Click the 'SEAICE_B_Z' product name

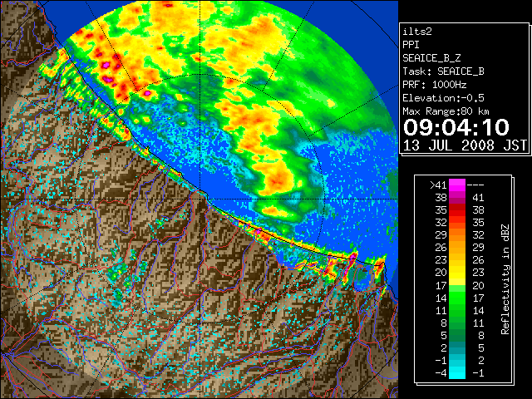[x=431, y=58]
